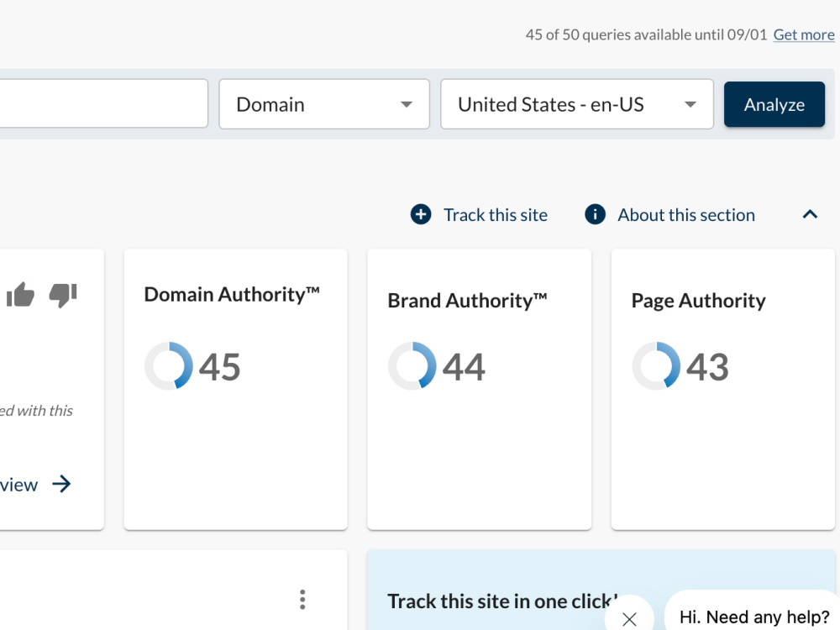Viewport: 840px width, 630px height.
Task: Close the help chat bubble with the X
Action: [629, 619]
